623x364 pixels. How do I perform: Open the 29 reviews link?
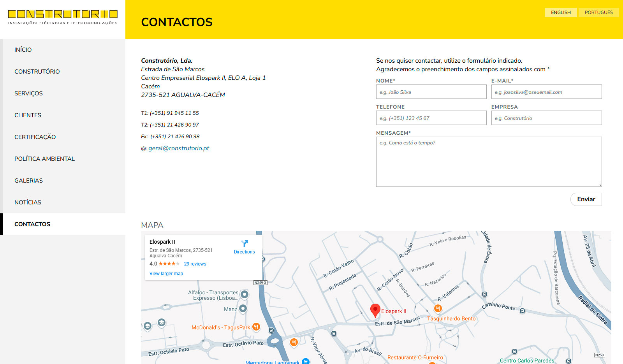[195, 264]
